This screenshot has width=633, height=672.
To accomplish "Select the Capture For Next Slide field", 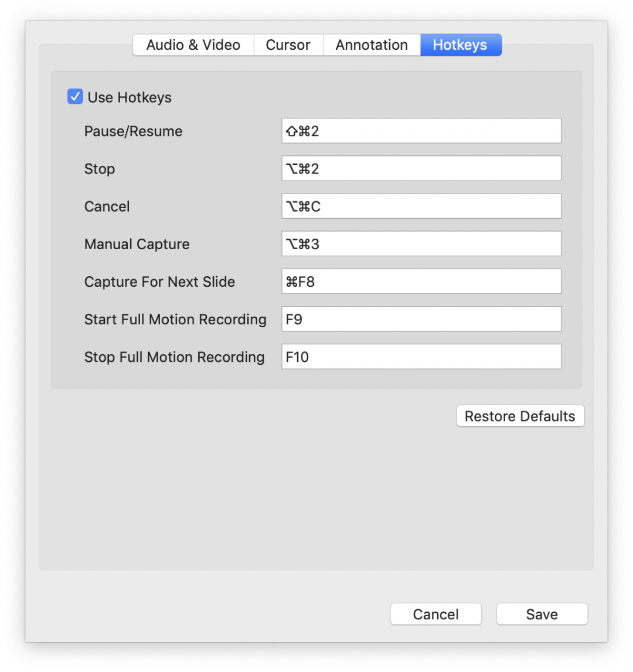I will click(421, 281).
